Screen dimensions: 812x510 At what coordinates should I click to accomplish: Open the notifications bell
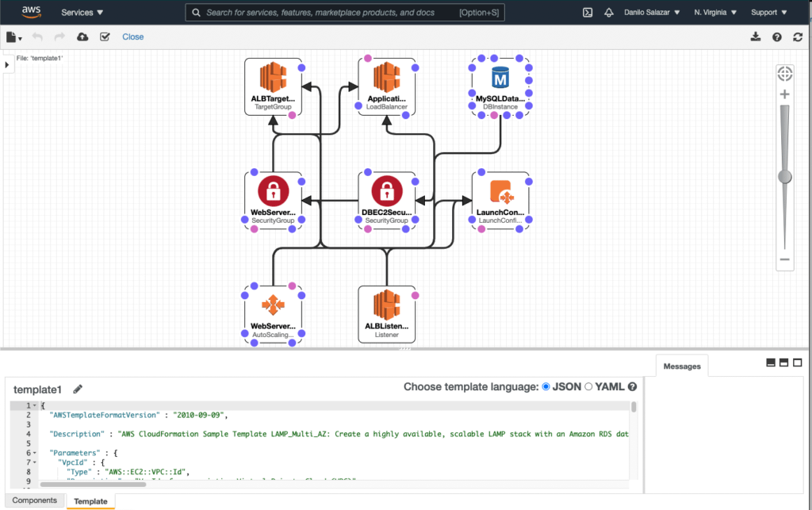point(609,13)
